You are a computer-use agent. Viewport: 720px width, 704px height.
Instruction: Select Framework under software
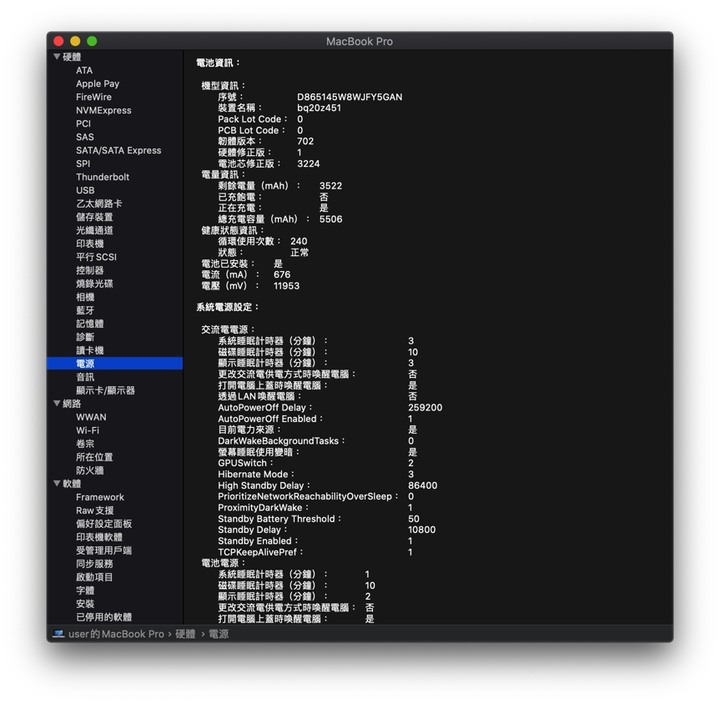[100, 496]
